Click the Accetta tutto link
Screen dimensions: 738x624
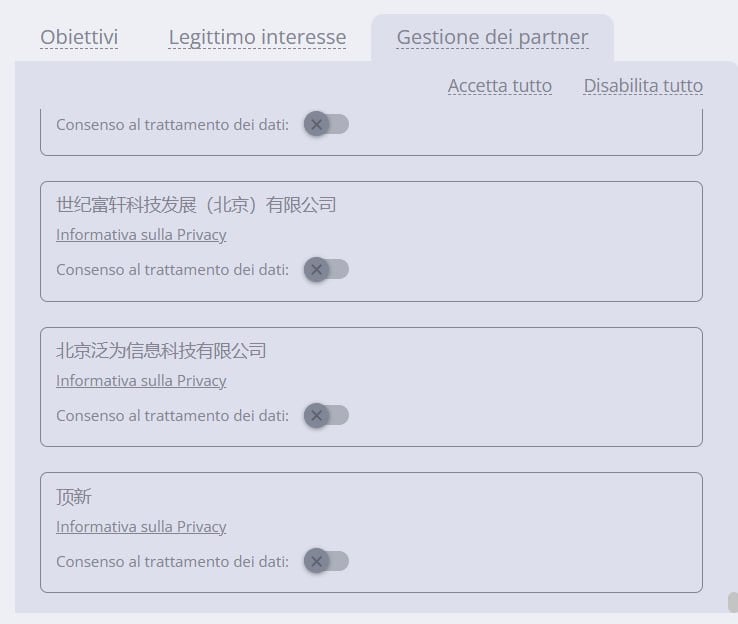499,86
